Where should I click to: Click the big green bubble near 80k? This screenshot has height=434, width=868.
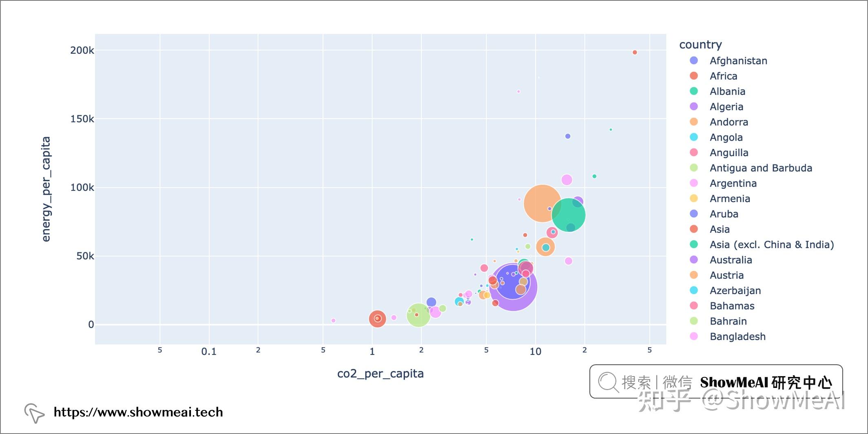[x=568, y=215]
